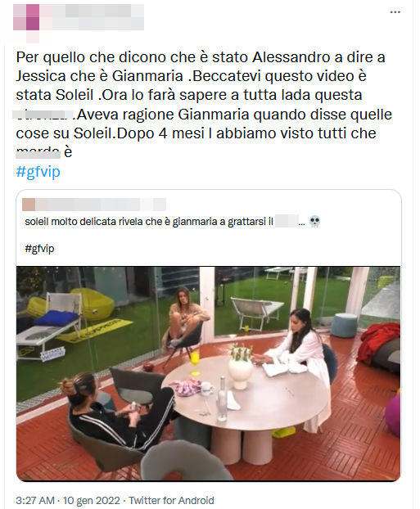Viewport: 420px width, 509px height.
Task: Click the red blanket on the sofa
Action: [x=379, y=343]
